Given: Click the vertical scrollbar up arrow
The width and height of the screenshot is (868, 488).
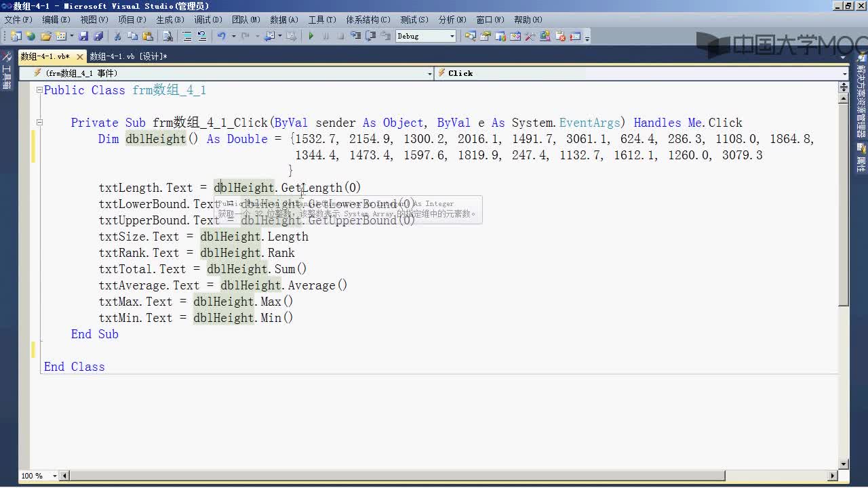Looking at the screenshot, I should click(844, 98).
